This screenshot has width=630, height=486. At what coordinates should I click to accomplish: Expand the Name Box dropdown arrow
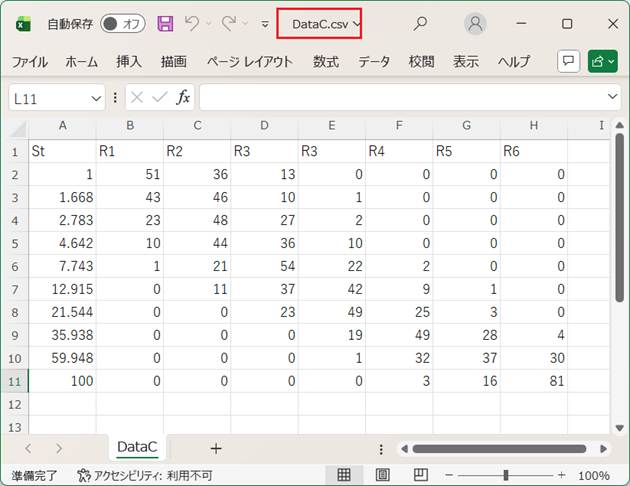(96, 97)
